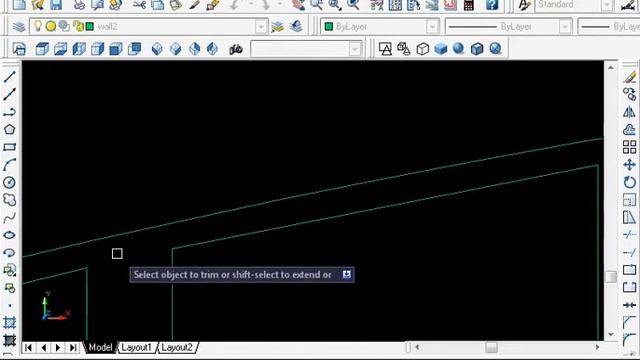Select the 3D Hidden visual style
Viewport: 640px width, 360px height.
pyautogui.click(x=422, y=49)
